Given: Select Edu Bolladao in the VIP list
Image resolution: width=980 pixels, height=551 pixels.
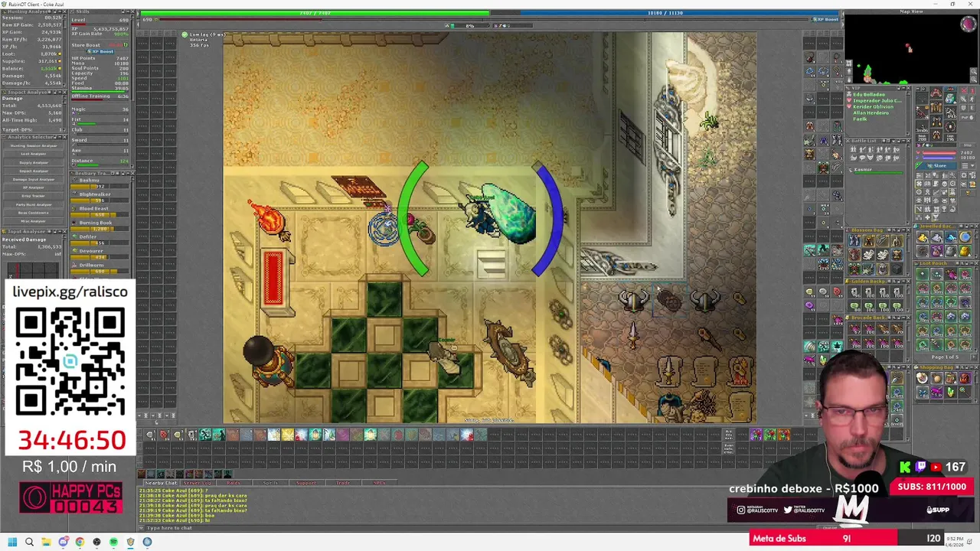Looking at the screenshot, I should [869, 95].
